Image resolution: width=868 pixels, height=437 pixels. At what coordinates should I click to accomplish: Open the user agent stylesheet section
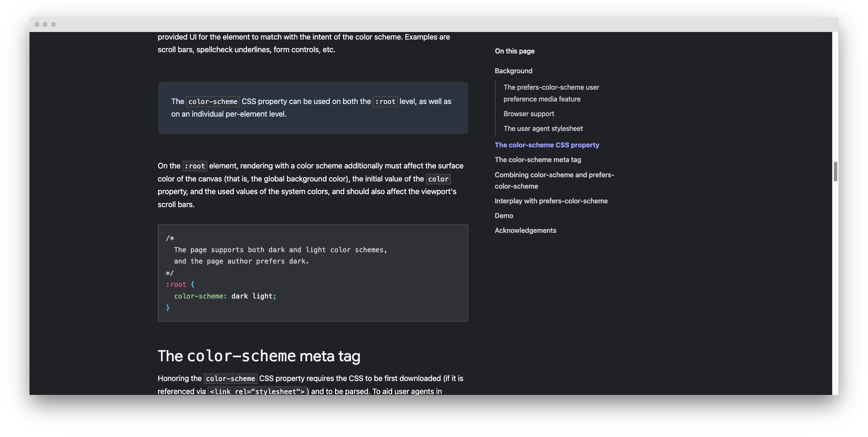543,128
